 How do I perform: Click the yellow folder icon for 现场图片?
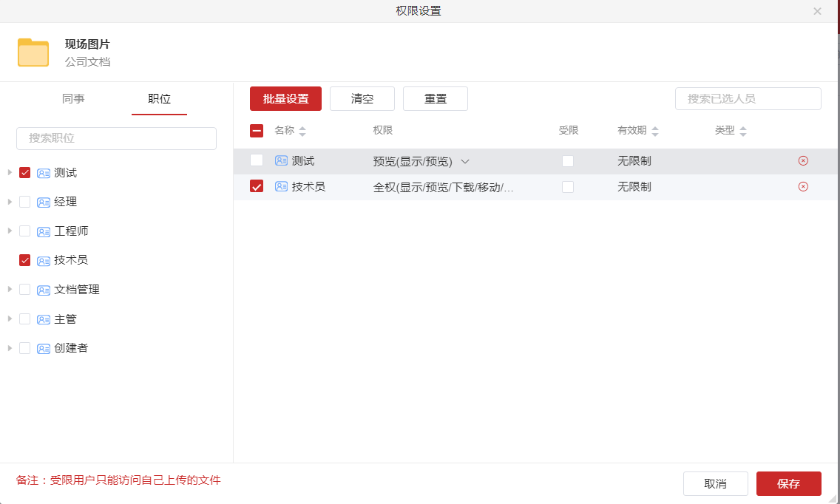pyautogui.click(x=33, y=52)
